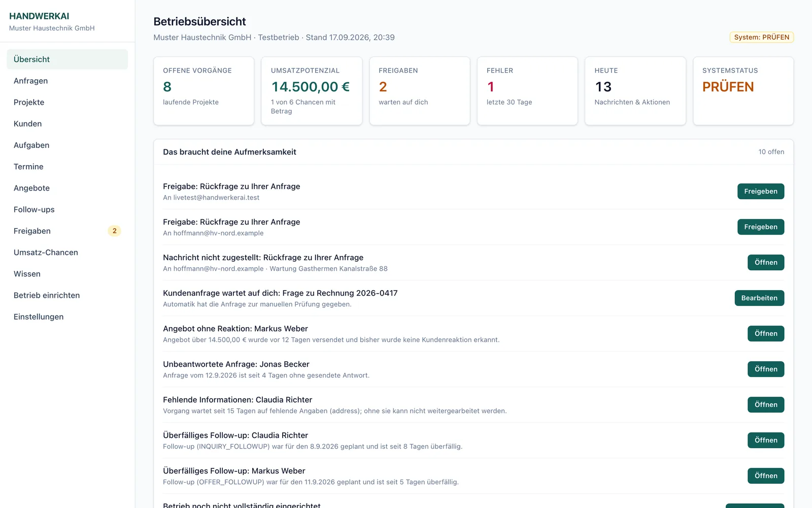Öffnen Angebot ohne Reaktion Markus Weber
Viewport: 812px width, 508px height.
(766, 334)
